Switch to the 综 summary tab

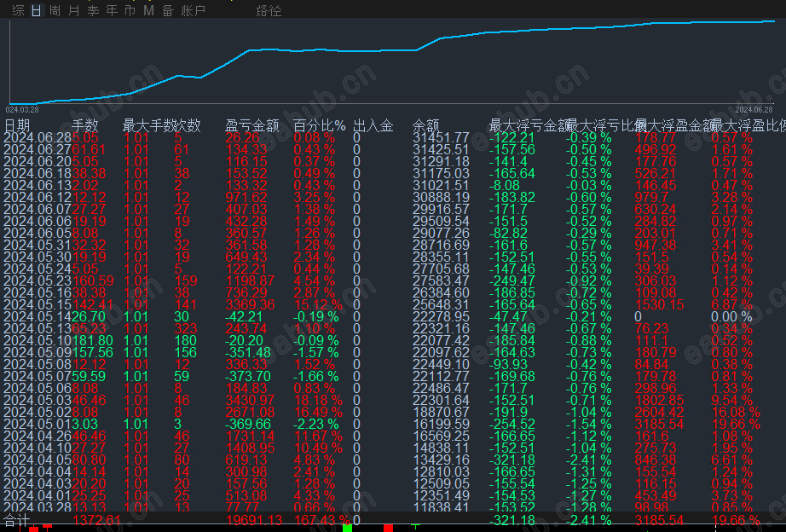(x=19, y=10)
